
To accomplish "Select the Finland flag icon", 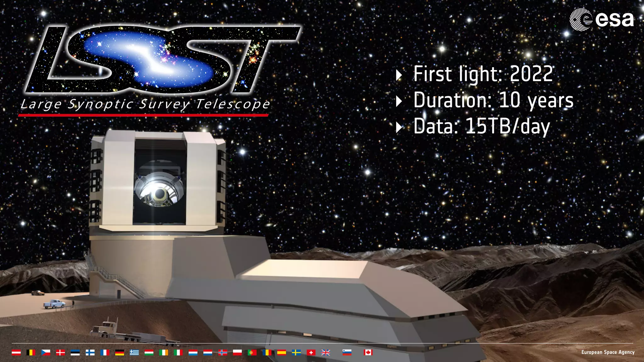I will [x=90, y=353].
